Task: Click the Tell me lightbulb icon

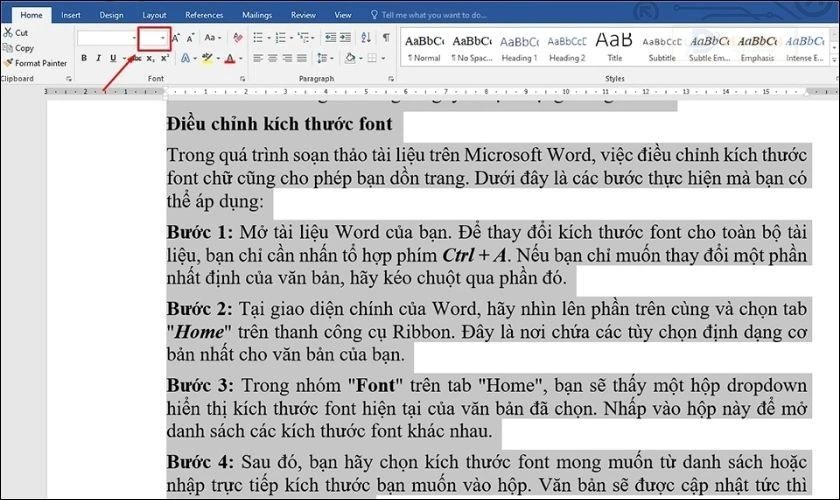Action: pyautogui.click(x=374, y=15)
